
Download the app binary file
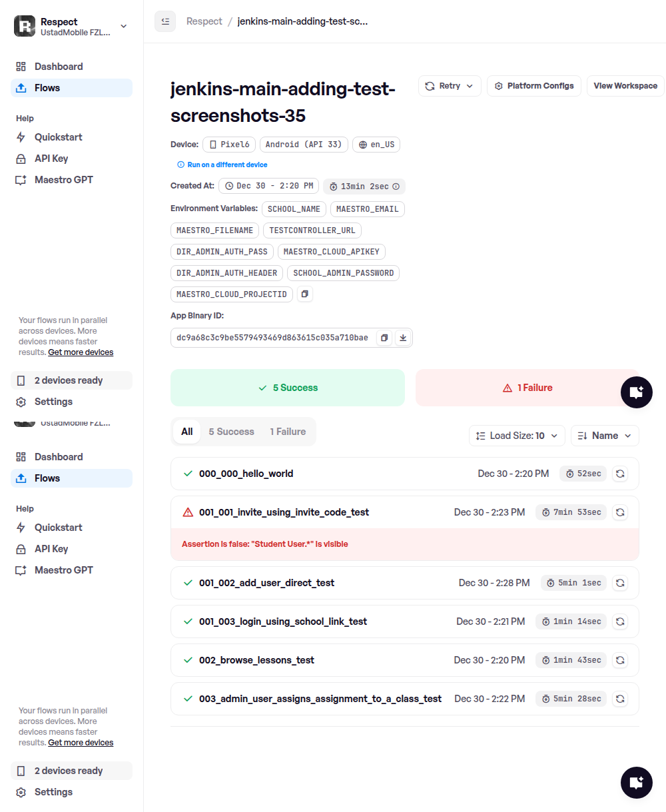tap(403, 338)
